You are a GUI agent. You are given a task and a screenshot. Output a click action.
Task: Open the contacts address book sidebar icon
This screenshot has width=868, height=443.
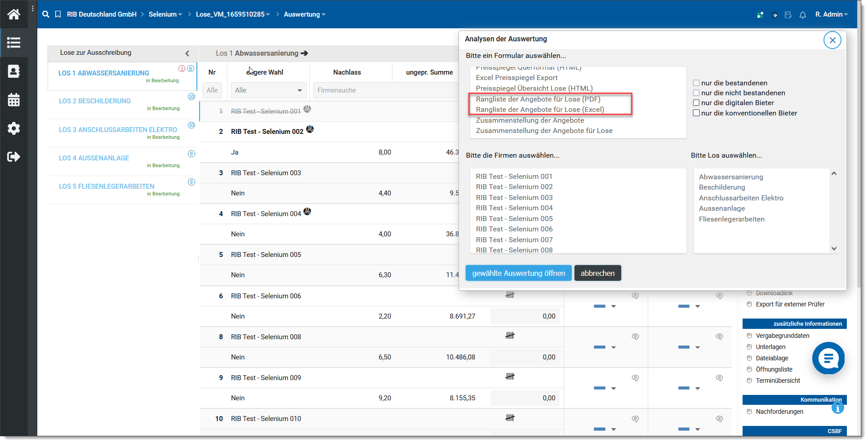coord(13,71)
